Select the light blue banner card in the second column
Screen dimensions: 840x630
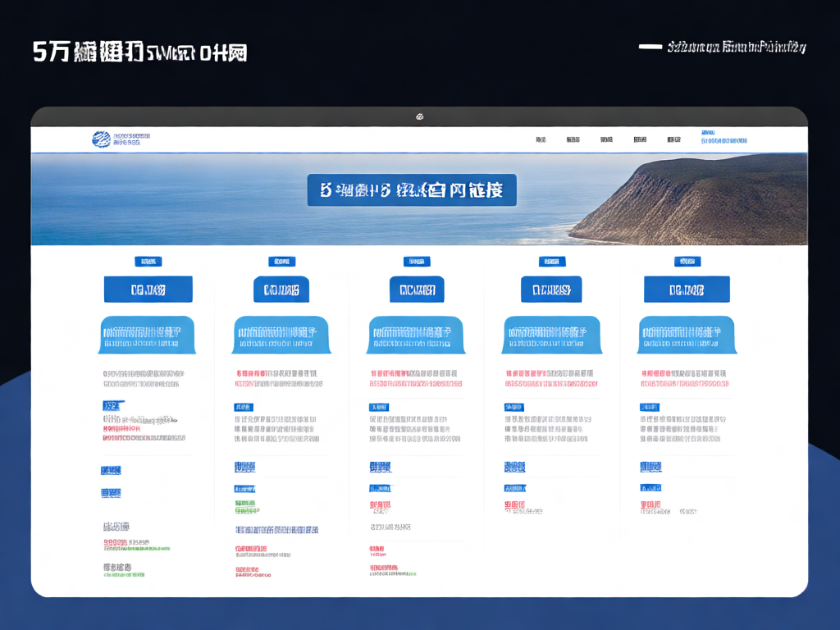tap(281, 335)
